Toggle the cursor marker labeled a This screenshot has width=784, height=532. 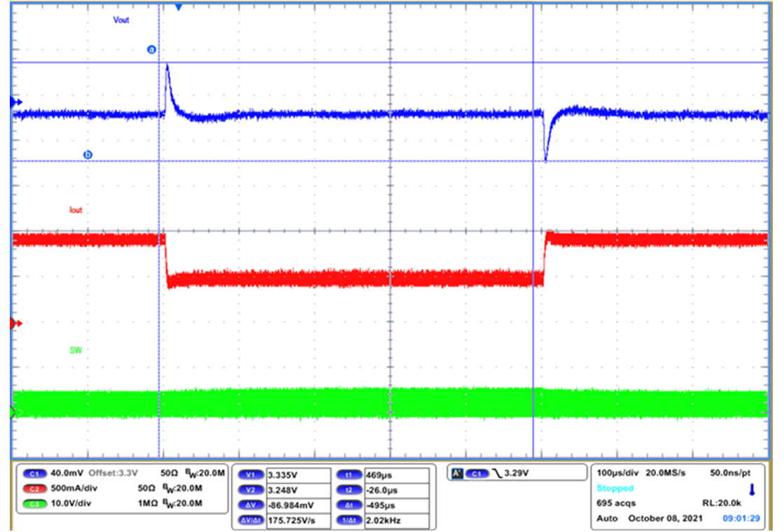(x=151, y=48)
